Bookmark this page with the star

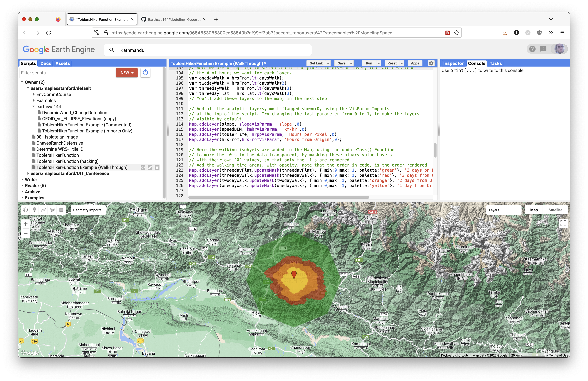tap(456, 33)
